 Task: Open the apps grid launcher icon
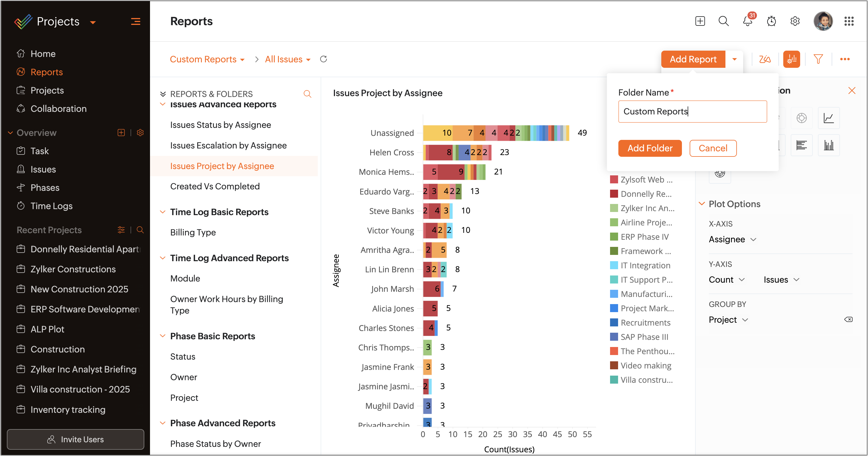click(849, 21)
